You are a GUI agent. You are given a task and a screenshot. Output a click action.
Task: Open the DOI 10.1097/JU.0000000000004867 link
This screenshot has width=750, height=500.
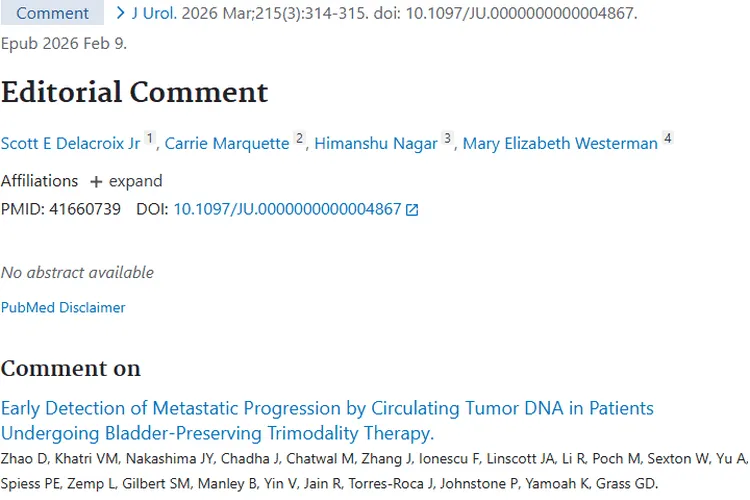[287, 210]
